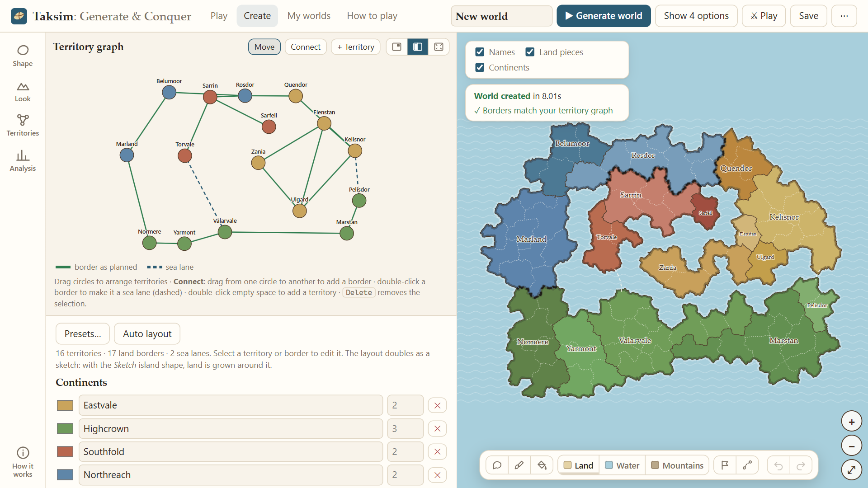Click Show 4 options button

click(696, 16)
